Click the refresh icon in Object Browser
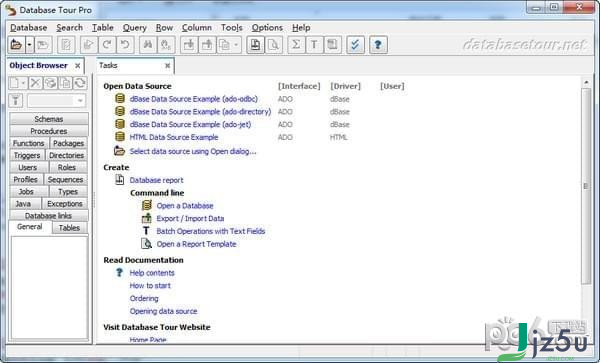600x363 pixels. coord(80,83)
